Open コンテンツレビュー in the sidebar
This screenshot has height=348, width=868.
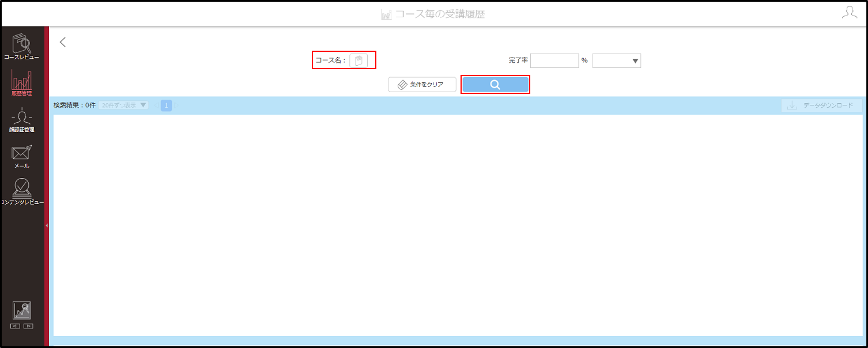(x=22, y=192)
